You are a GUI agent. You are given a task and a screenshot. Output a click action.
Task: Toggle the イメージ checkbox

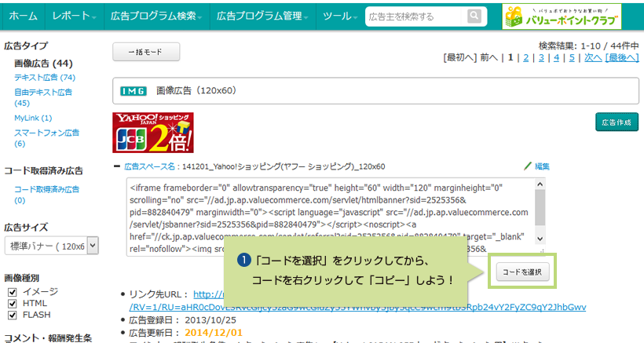coord(13,292)
